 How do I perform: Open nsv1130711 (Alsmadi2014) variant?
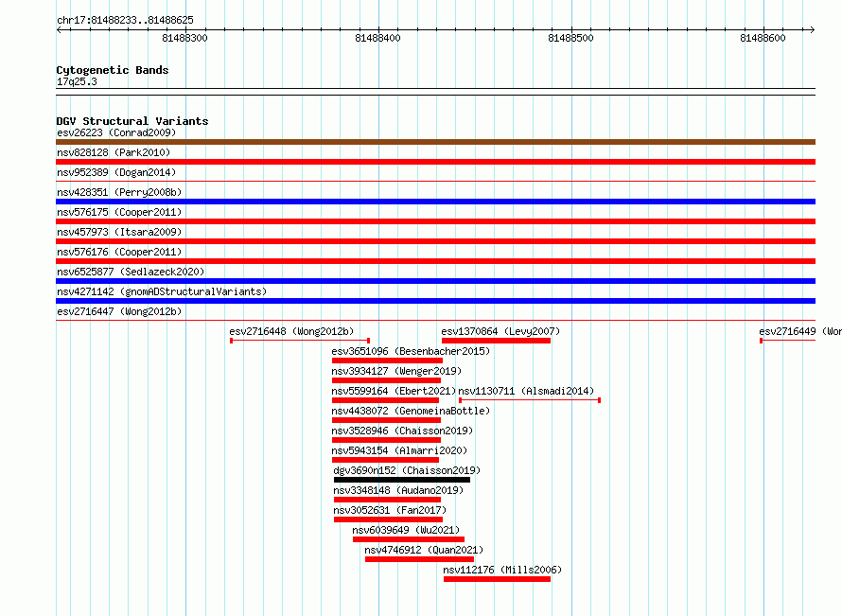[x=526, y=391]
